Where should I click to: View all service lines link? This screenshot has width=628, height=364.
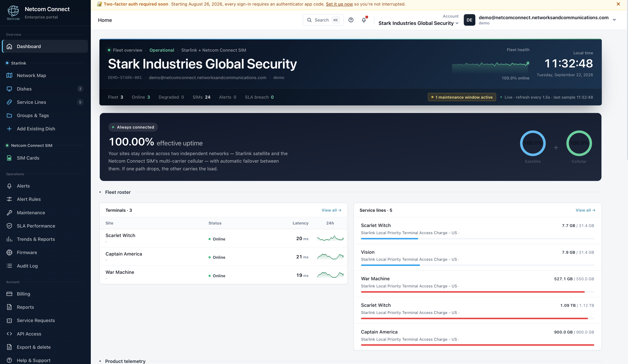(x=585, y=210)
